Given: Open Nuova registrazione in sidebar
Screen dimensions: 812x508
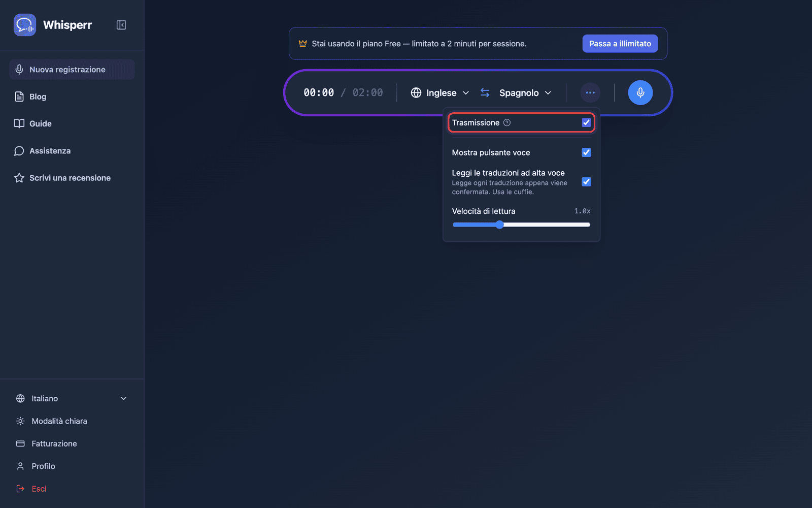Looking at the screenshot, I should click(72, 70).
